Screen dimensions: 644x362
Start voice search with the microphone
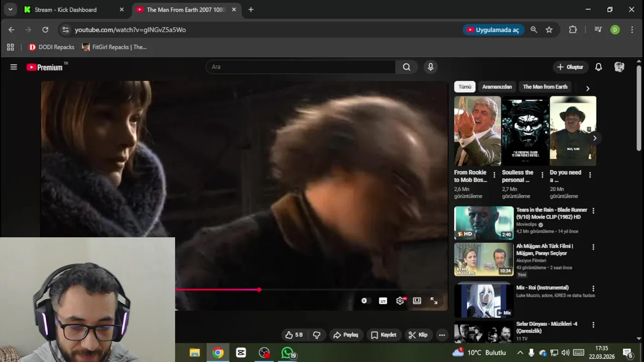pos(430,67)
